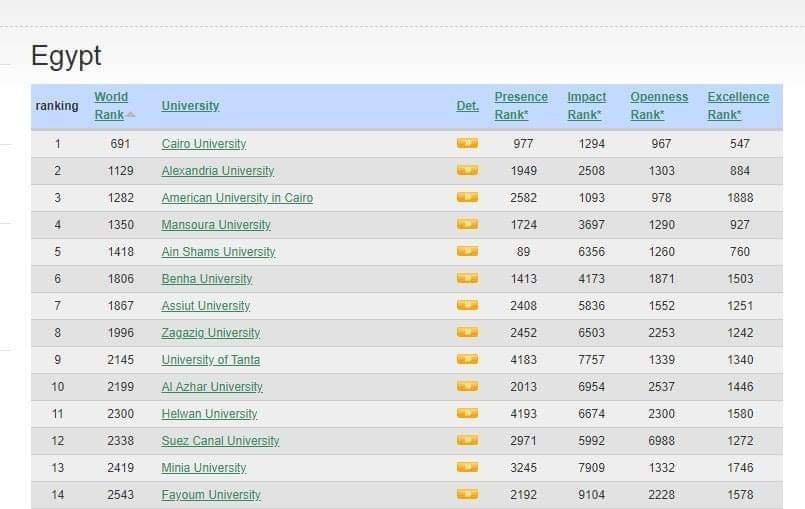Sort table by World Rank header
The height and width of the screenshot is (509, 805).
pos(111,106)
